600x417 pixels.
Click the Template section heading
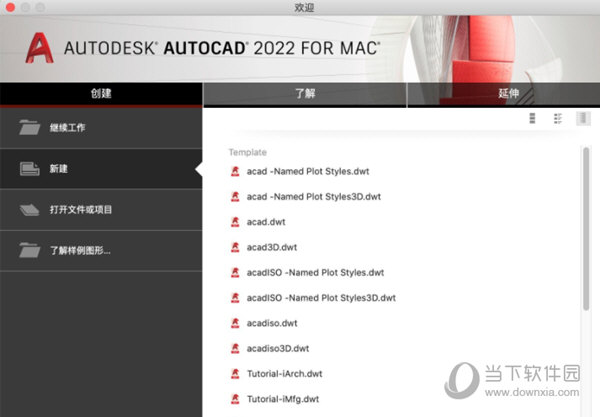248,152
